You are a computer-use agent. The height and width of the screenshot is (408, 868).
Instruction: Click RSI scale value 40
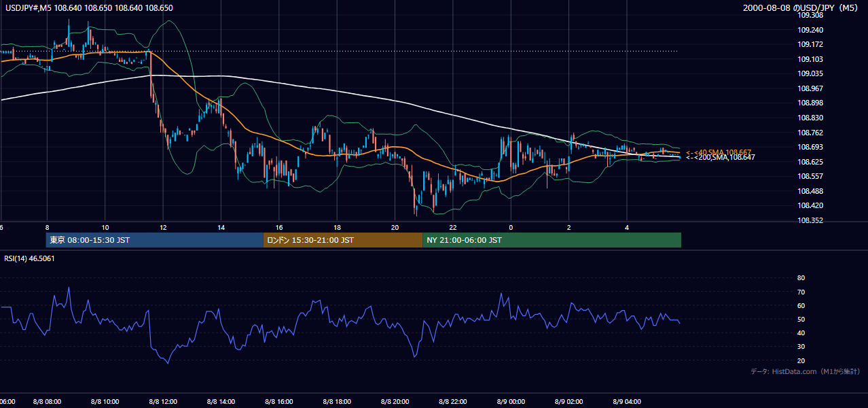[801, 333]
